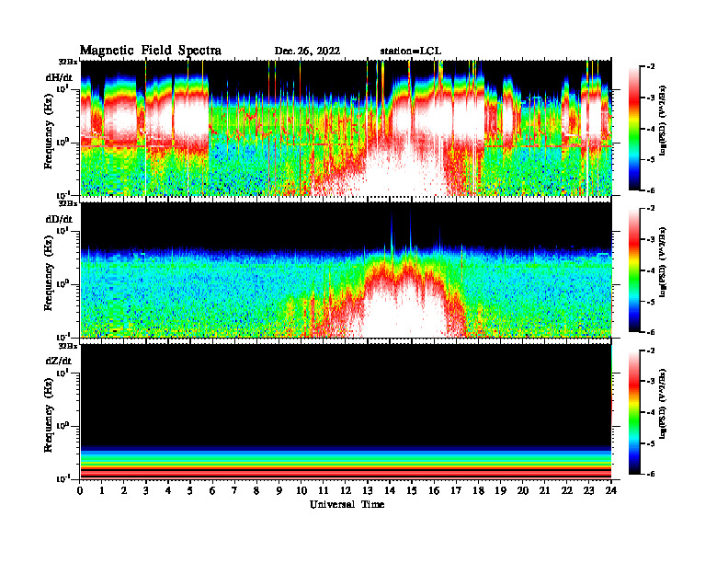Click hour "10" on the time axis
Screen dimensions: 728x563
pos(301,490)
